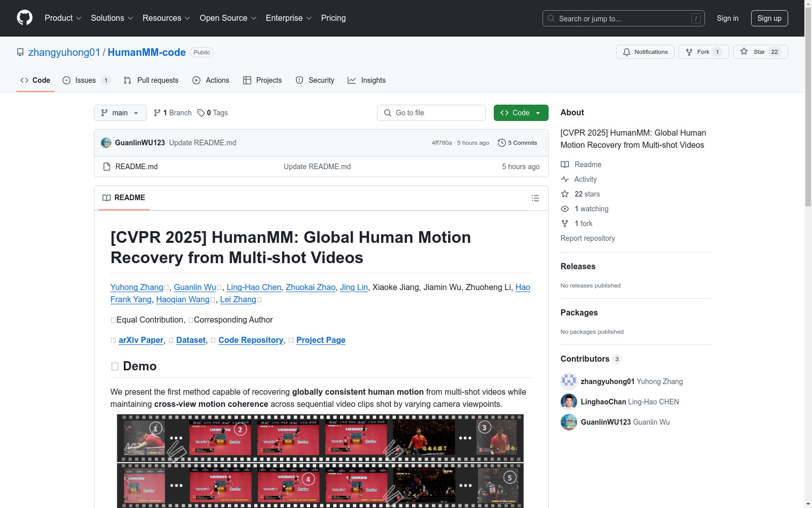Select the README tab header
The image size is (812, 508).
click(124, 198)
